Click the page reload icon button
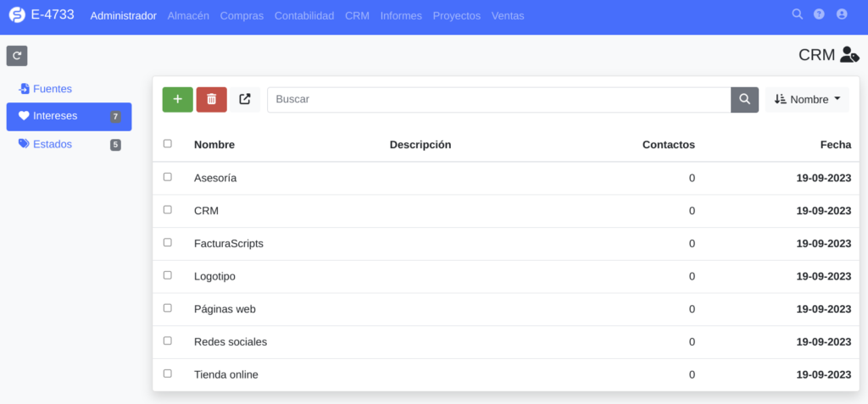The height and width of the screenshot is (404, 868). click(17, 56)
